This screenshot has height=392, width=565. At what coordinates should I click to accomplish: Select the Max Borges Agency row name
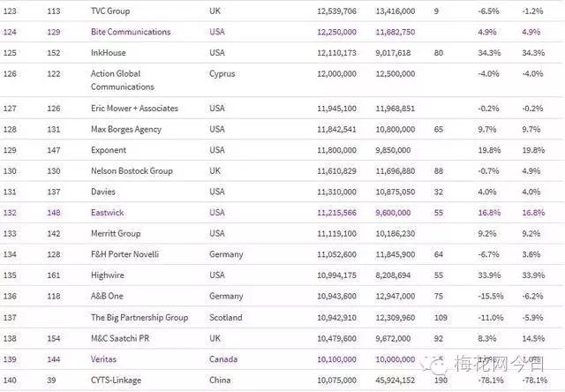coord(127,129)
